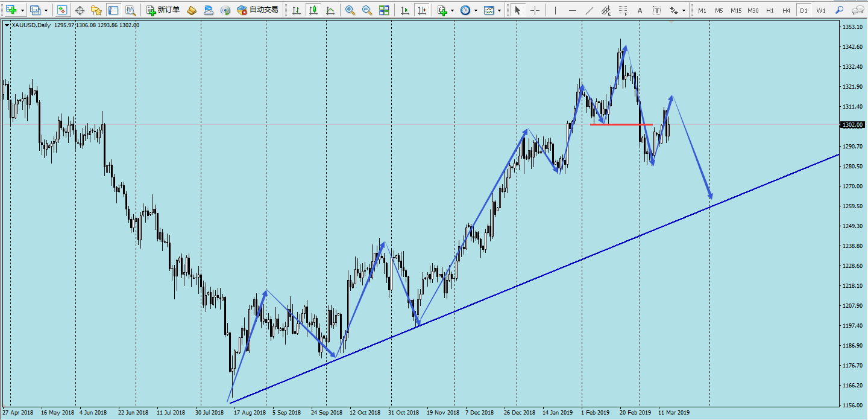The width and height of the screenshot is (868, 420).
Task: Open the Templates dropdown arrow
Action: pos(499,10)
